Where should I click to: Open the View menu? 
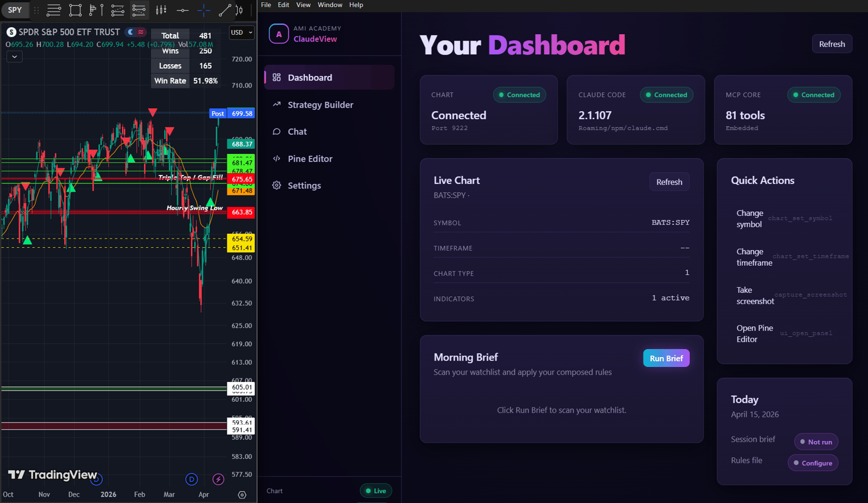click(x=303, y=5)
